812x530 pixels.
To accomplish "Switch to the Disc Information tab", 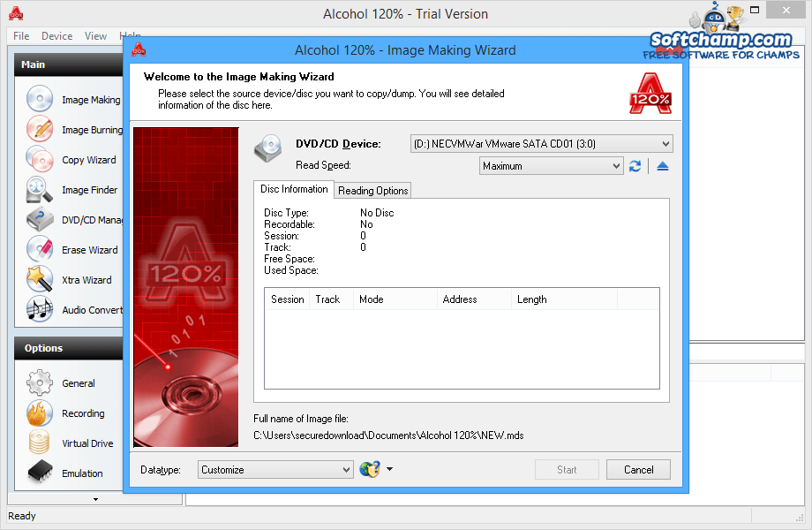I will pos(294,189).
